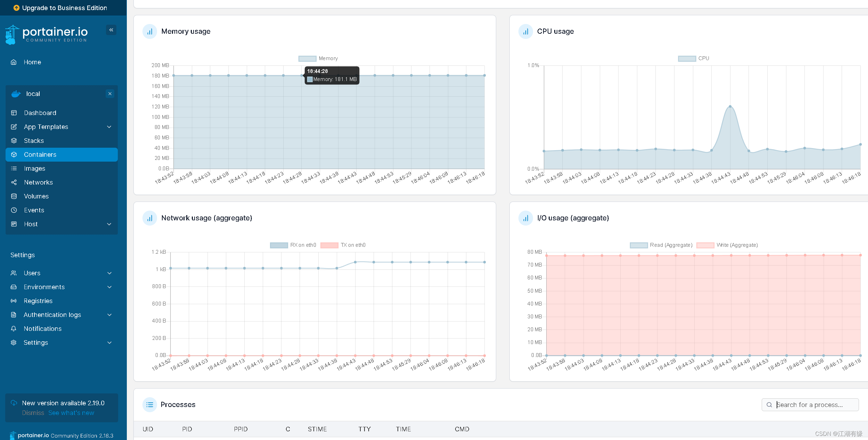The height and width of the screenshot is (440, 868).
Task: Click the CPU spike point at 18:44:43
Action: 730,106
